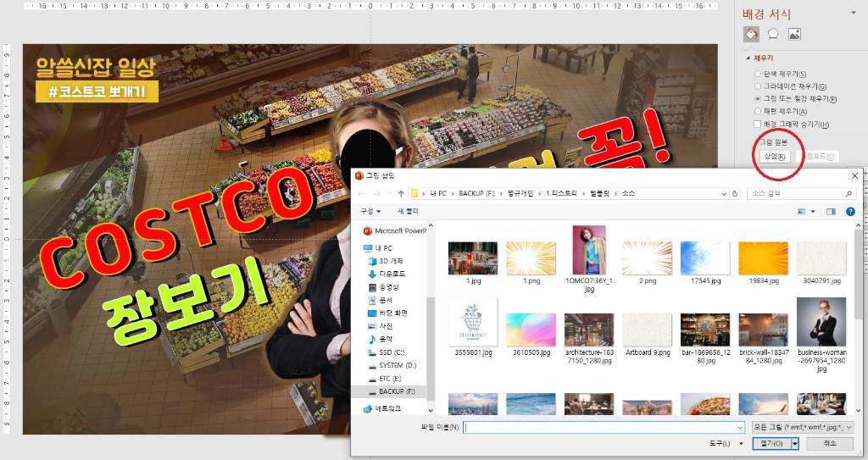Select ETC (E:) drive in navigation tree
Image resolution: width=868 pixels, height=460 pixels.
coord(386,379)
